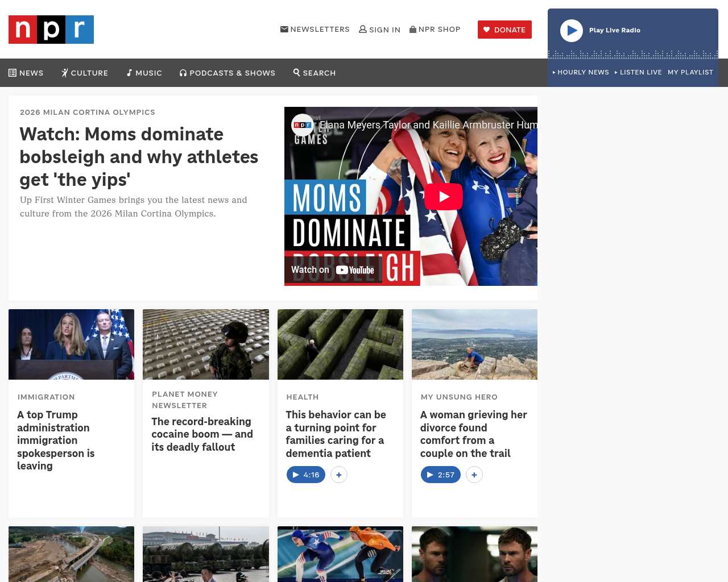Play the 4:16 dementia audio story
Screen dimensions: 728x582
(306, 475)
